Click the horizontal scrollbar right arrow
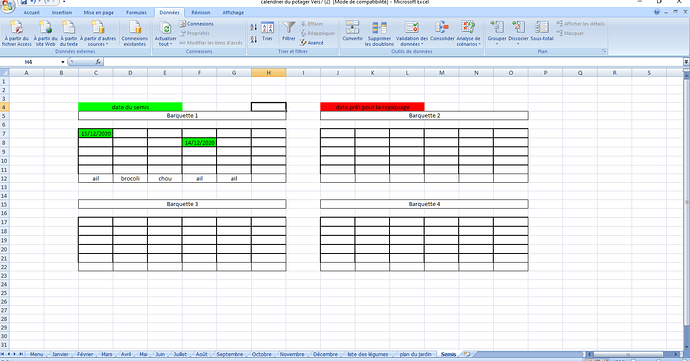Image resolution: width=690 pixels, height=361 pixels. (x=677, y=354)
